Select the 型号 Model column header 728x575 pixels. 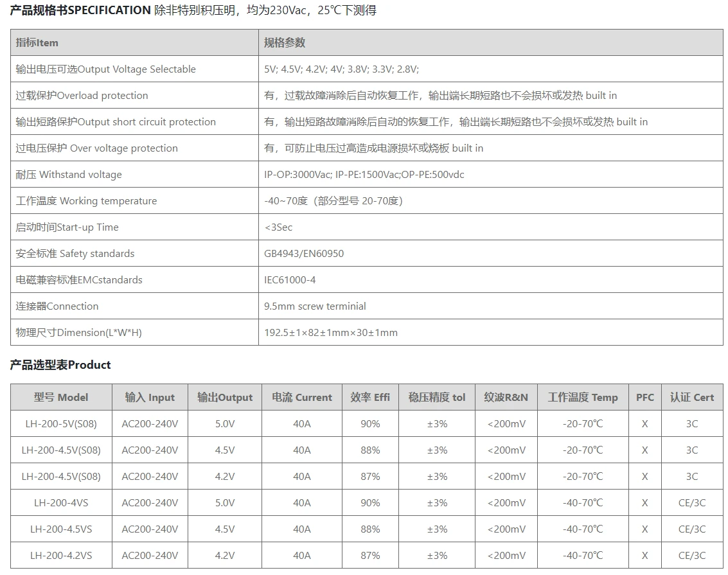(61, 397)
